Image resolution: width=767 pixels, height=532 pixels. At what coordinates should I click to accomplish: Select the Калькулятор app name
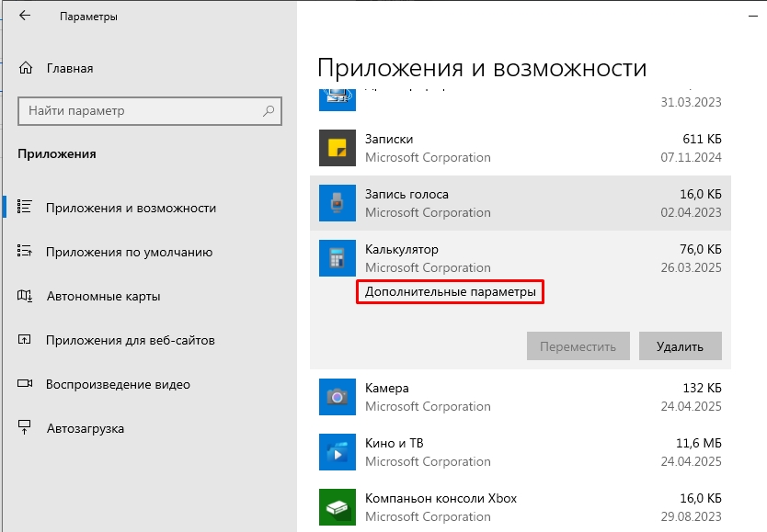tap(402, 250)
